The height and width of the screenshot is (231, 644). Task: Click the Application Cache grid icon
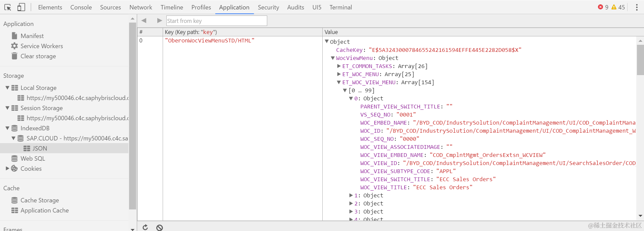(15, 210)
